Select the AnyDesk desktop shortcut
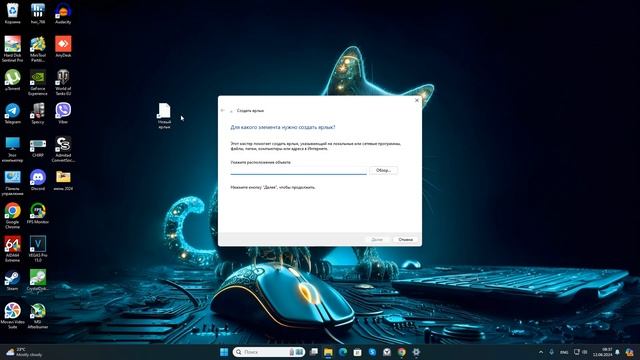 tap(63, 46)
